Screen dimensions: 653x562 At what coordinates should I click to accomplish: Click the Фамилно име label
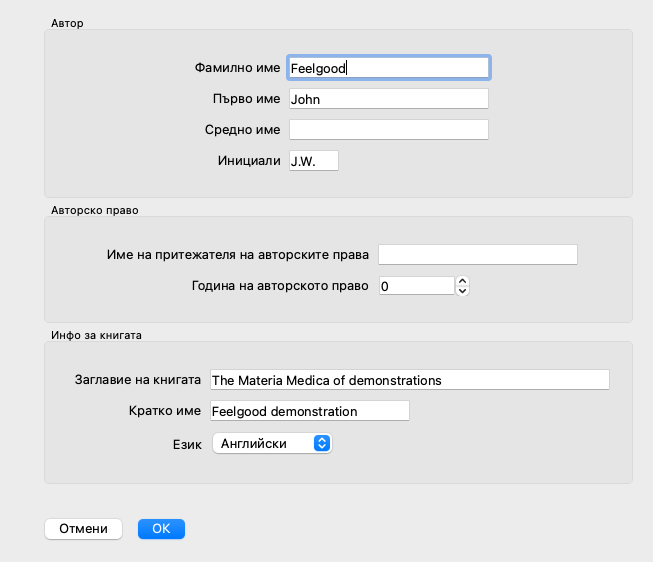238,68
